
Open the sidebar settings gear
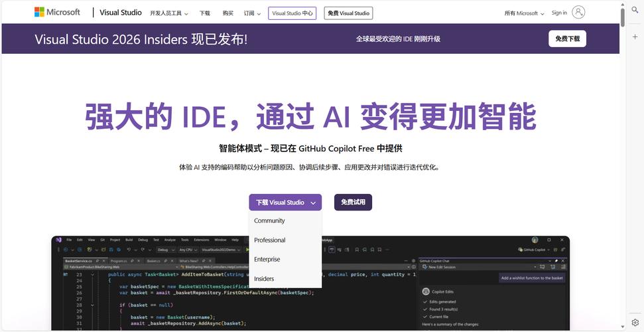[x=635, y=322]
